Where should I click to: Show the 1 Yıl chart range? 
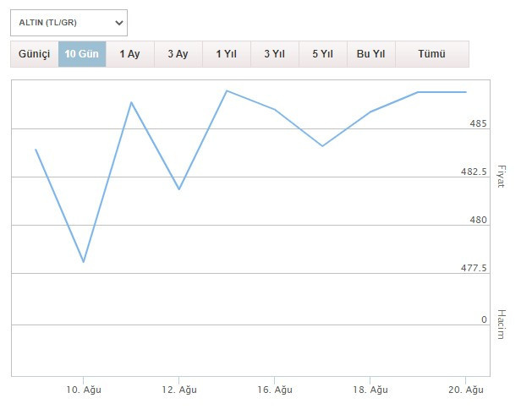point(227,54)
